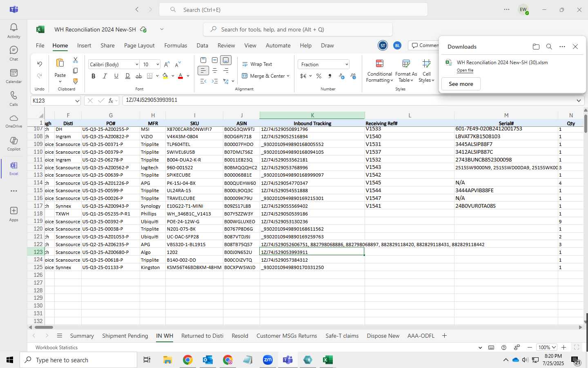Open the Cell Styles menu
Viewport: 588px width, 368px height.
[426, 71]
